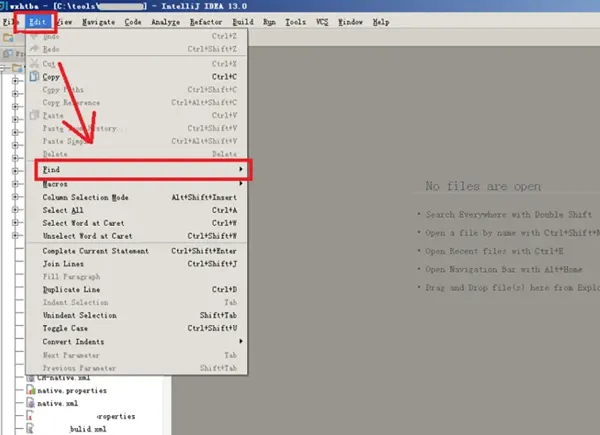Open the Macros submenu arrow
600x435 pixels.
pos(241,184)
